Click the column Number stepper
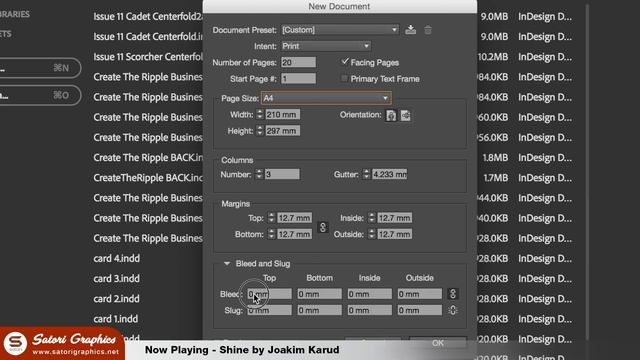The height and width of the screenshot is (360, 640). [259, 174]
